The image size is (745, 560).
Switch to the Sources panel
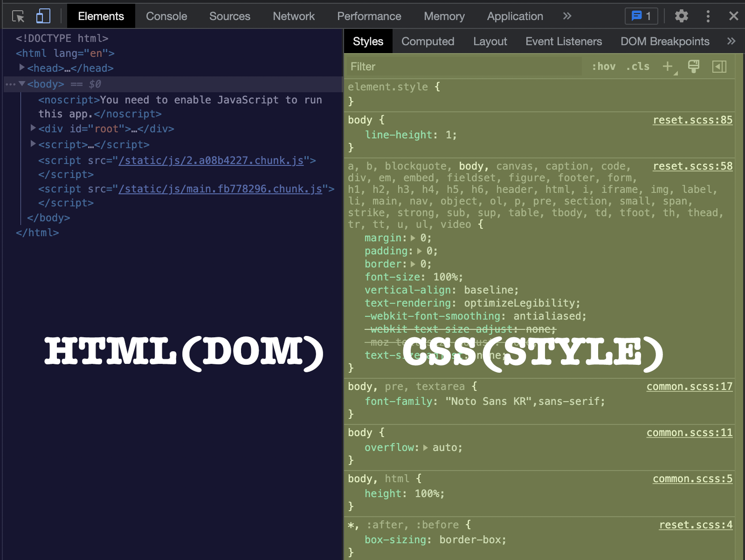230,16
